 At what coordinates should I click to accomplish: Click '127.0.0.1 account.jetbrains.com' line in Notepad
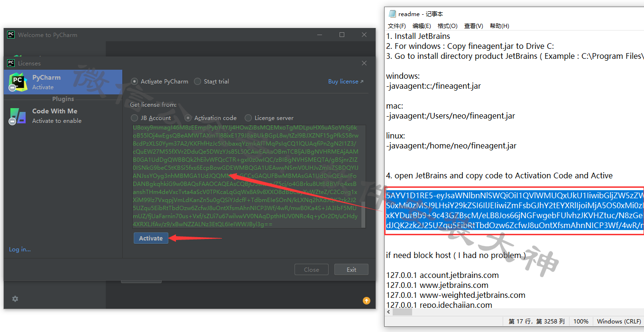pos(442,275)
